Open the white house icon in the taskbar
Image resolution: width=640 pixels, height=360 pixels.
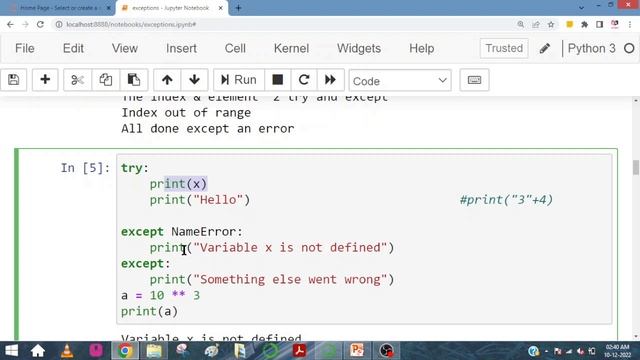click(38, 351)
